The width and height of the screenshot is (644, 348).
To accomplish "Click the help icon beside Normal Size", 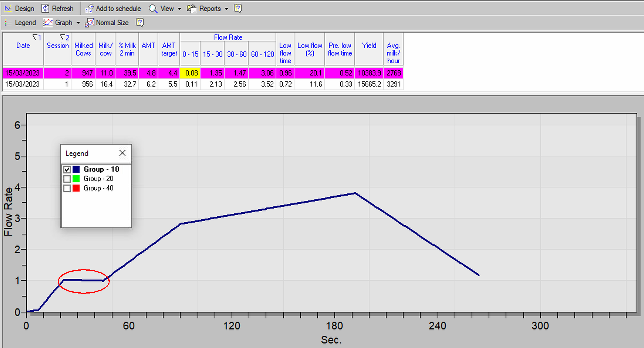I will coord(139,22).
